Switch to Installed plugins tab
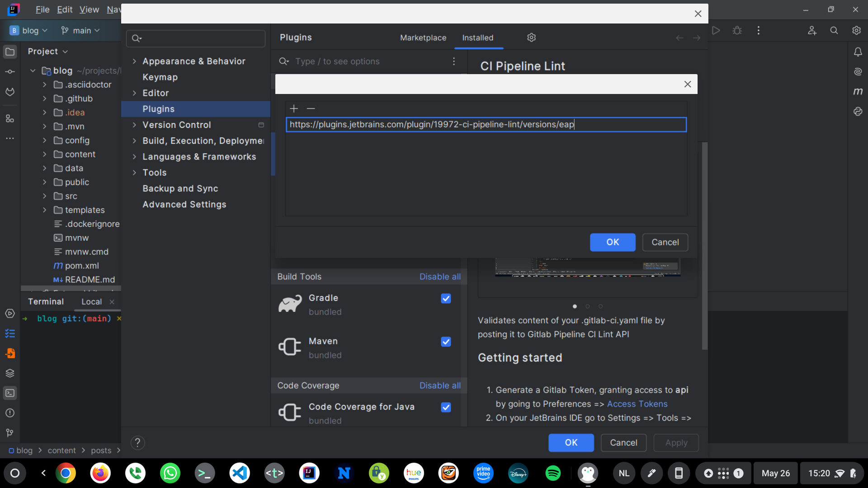The height and width of the screenshot is (488, 868). click(477, 38)
